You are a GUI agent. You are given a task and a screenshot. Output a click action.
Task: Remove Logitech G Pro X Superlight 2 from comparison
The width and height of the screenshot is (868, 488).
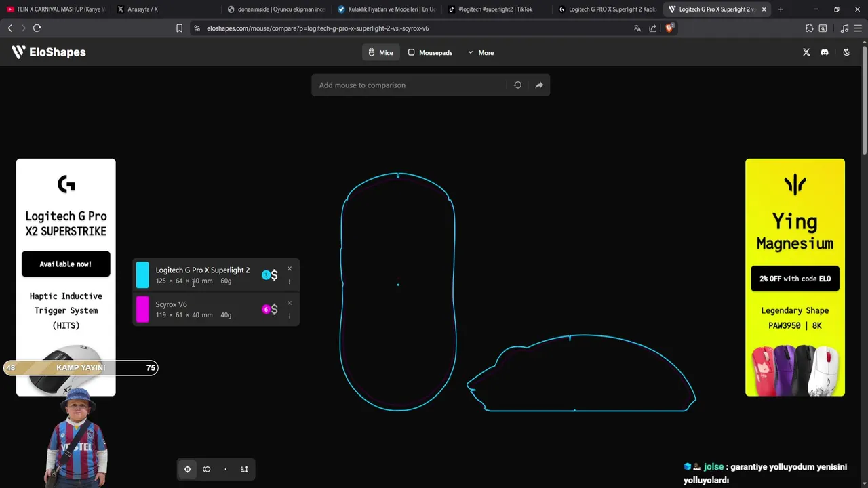point(290,268)
